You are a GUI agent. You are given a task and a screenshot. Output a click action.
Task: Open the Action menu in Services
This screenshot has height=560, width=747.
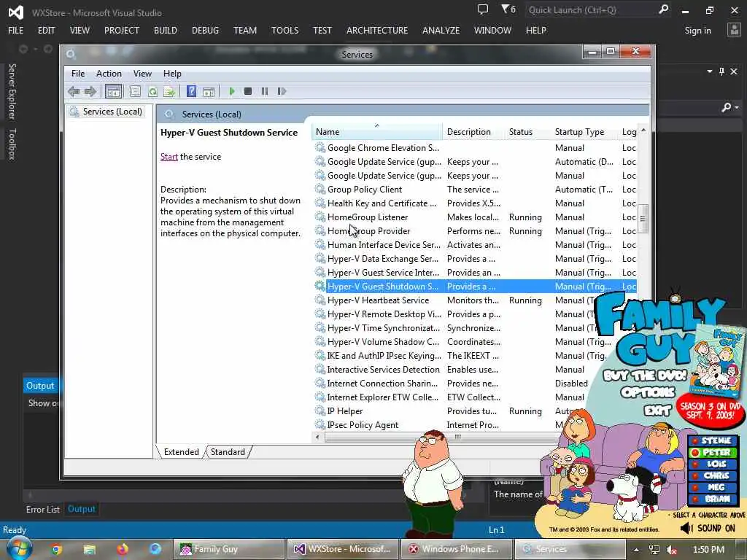109,74
